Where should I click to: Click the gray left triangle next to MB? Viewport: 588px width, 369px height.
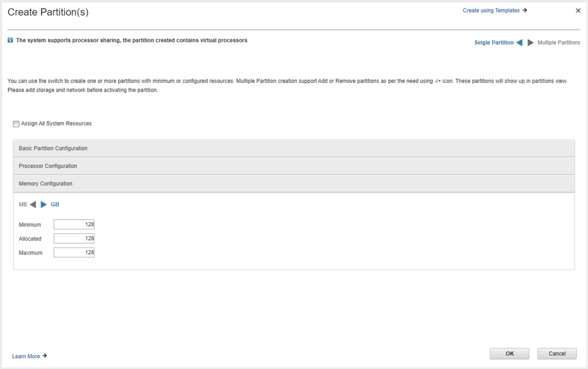pyautogui.click(x=33, y=204)
